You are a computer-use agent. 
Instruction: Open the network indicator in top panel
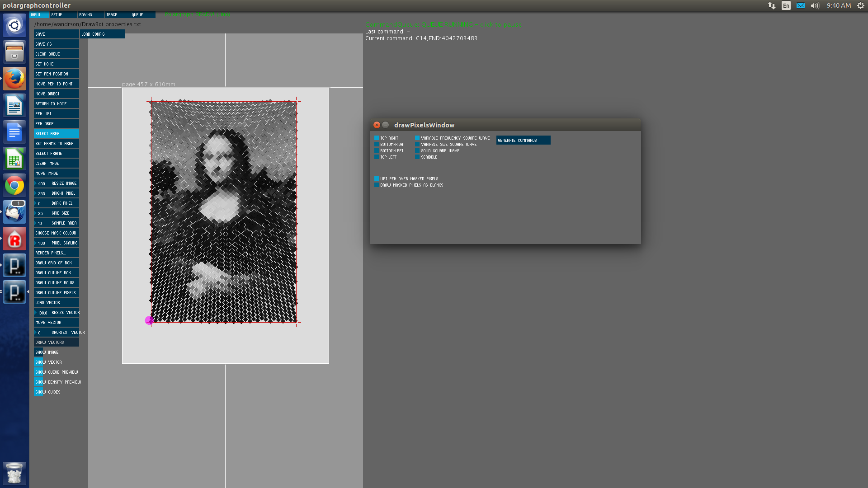(x=772, y=5)
